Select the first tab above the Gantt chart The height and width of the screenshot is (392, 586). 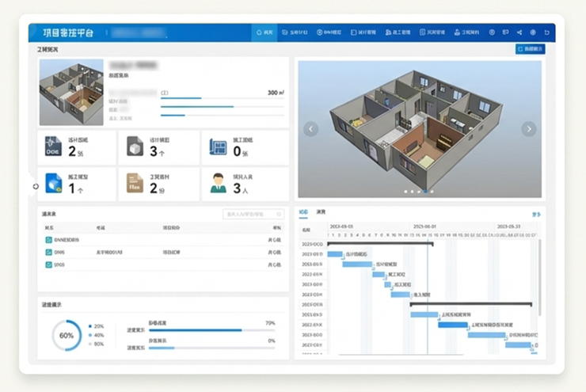(x=303, y=212)
